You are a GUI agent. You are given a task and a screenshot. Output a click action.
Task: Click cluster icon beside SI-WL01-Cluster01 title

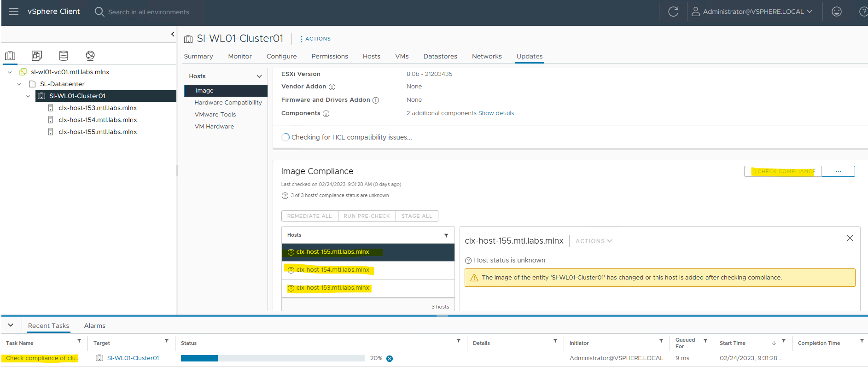pyautogui.click(x=188, y=39)
